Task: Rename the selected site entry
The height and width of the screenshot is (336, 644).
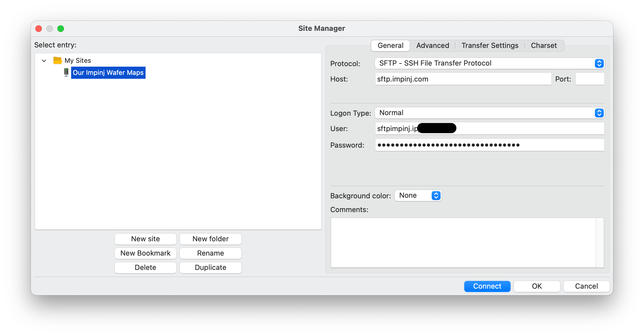Action: point(211,253)
